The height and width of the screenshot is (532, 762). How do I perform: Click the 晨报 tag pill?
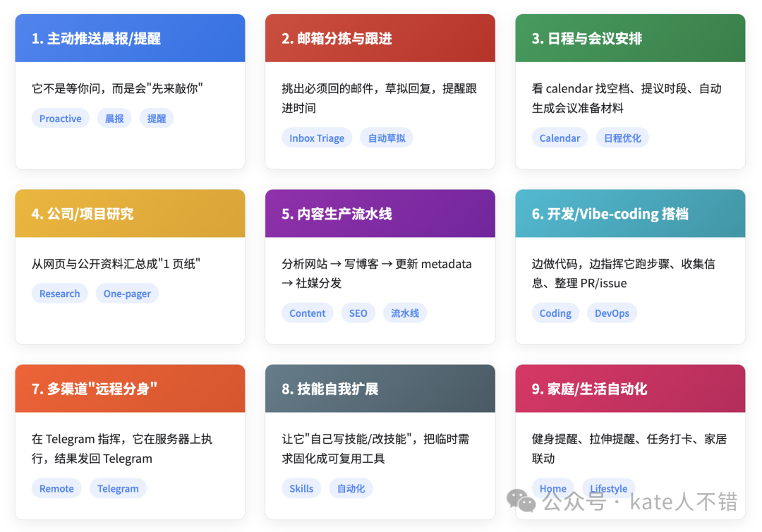(x=114, y=119)
